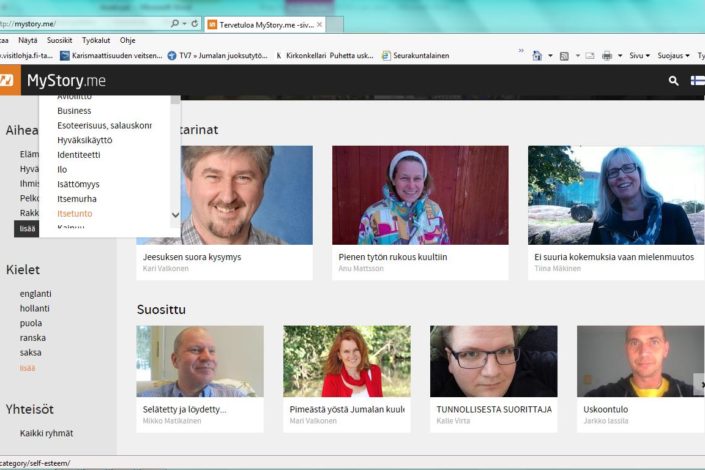Select Isättömyys in the topic list
This screenshot has height=470, width=705.
[78, 184]
